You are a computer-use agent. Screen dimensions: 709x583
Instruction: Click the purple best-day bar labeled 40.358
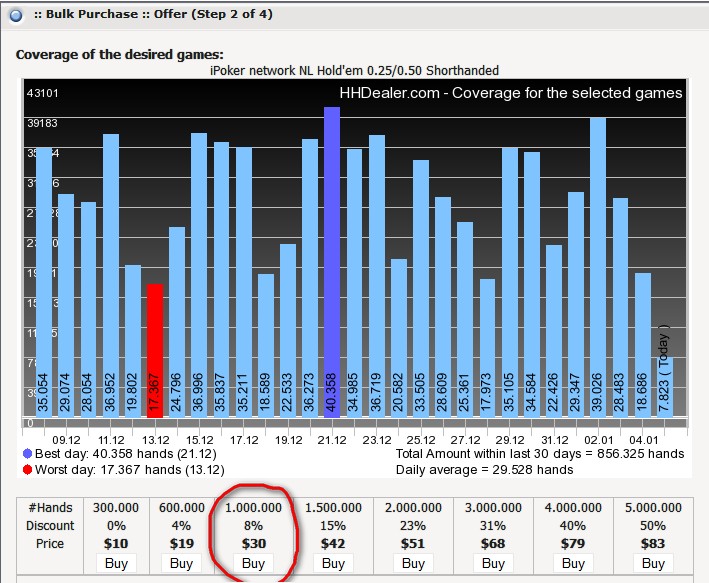point(332,262)
